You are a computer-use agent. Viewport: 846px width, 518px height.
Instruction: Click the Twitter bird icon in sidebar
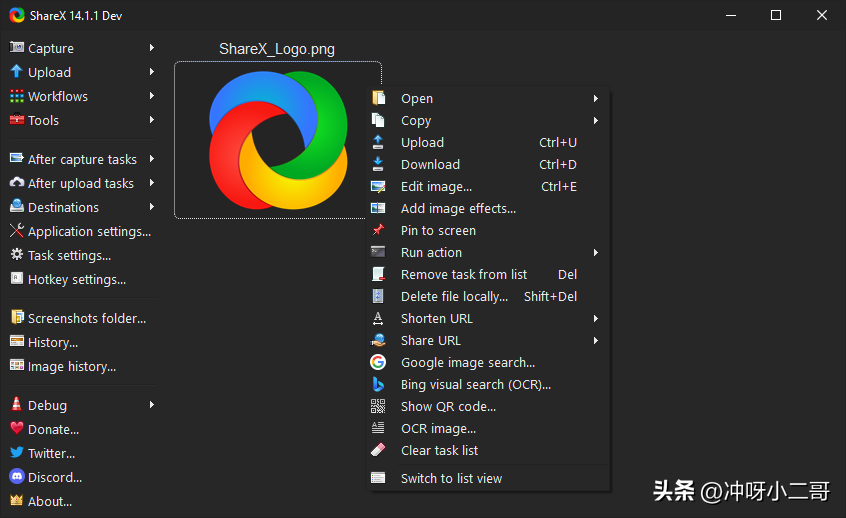point(16,453)
